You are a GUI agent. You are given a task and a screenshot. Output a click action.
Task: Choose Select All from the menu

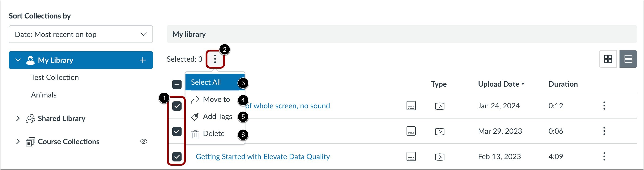click(206, 82)
